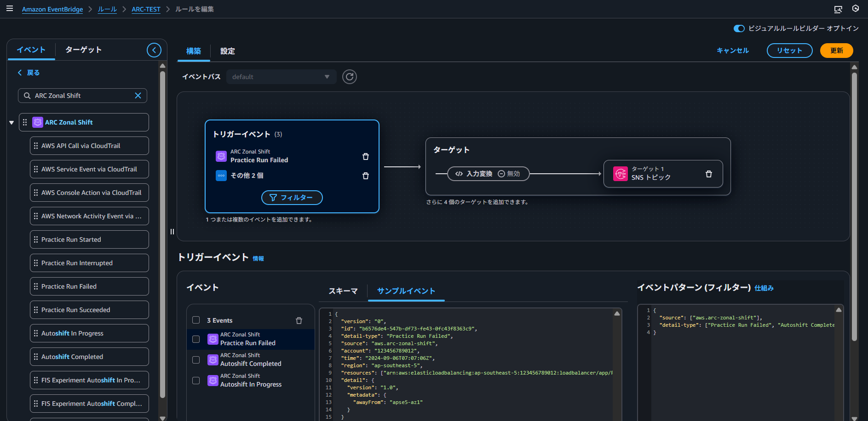Click the drag handle for ARC Zonal Shift group
868x421 pixels.
click(x=25, y=122)
